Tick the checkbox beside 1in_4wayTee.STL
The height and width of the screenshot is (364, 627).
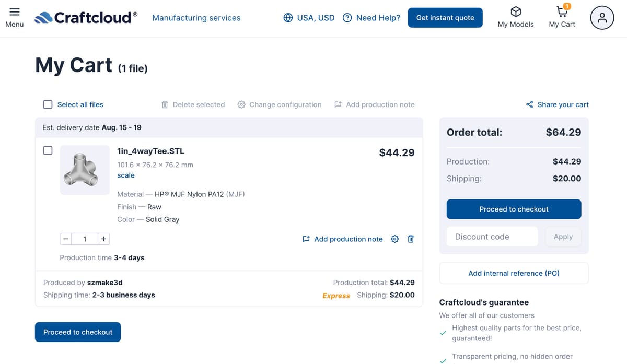click(x=48, y=150)
